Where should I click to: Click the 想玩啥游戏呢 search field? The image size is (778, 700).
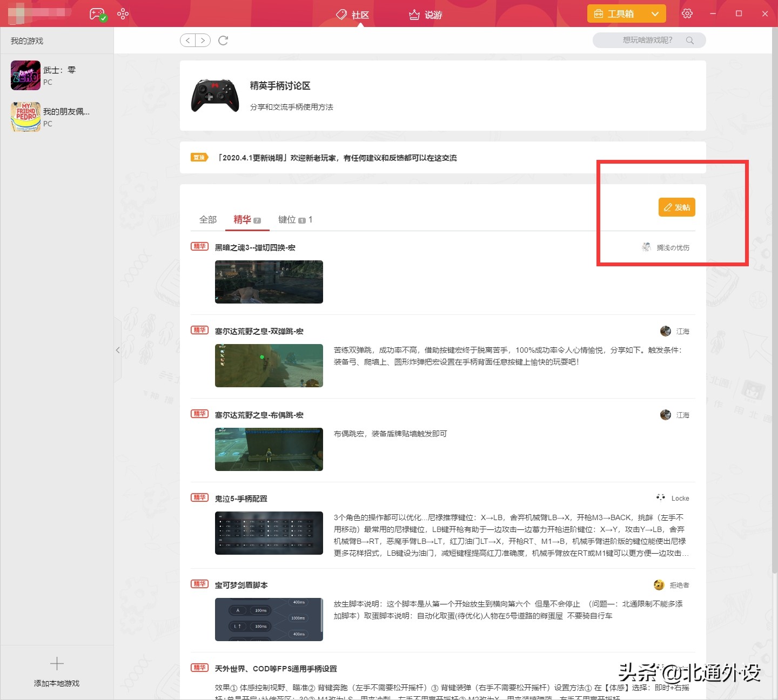(649, 41)
